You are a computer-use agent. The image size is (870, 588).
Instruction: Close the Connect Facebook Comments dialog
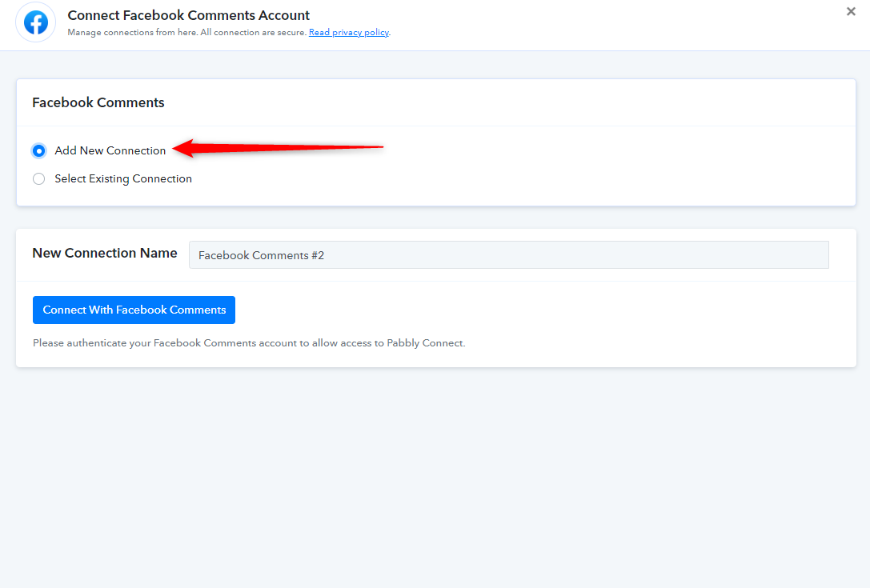click(851, 12)
